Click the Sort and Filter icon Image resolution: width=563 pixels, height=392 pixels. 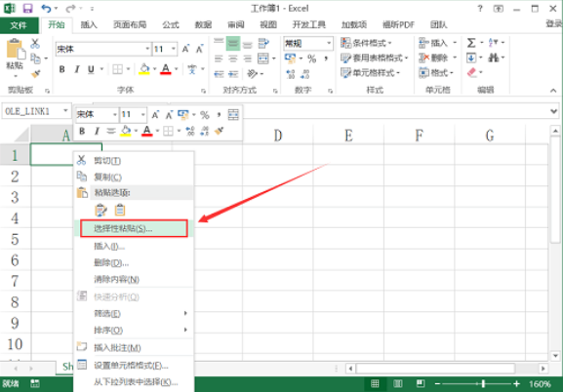tap(494, 43)
